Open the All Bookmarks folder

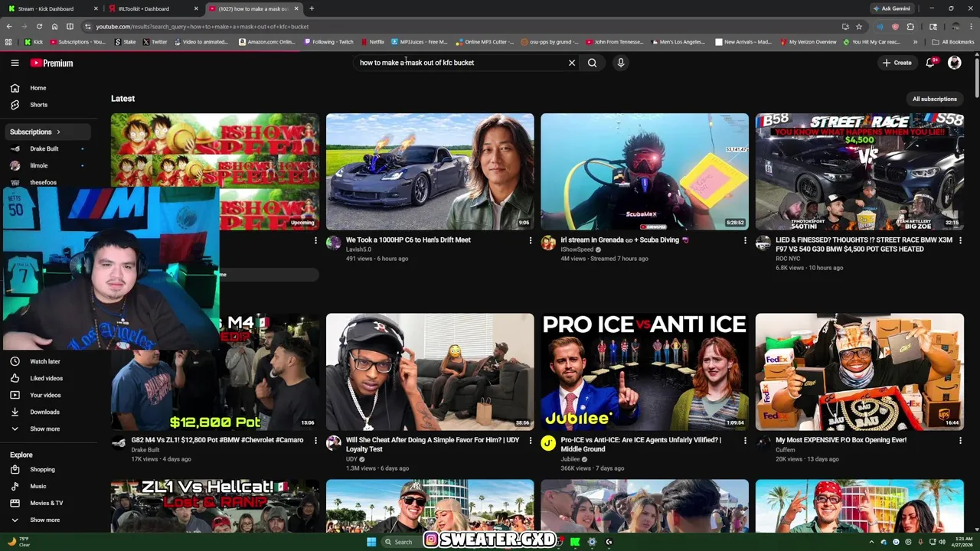[x=952, y=42]
